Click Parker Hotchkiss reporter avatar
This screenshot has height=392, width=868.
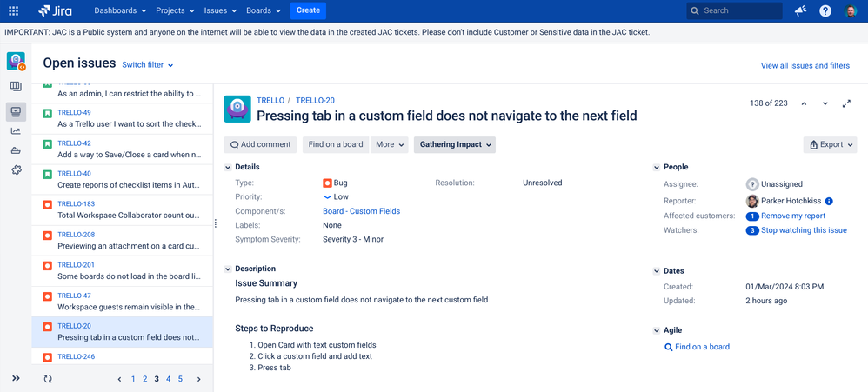pos(752,202)
